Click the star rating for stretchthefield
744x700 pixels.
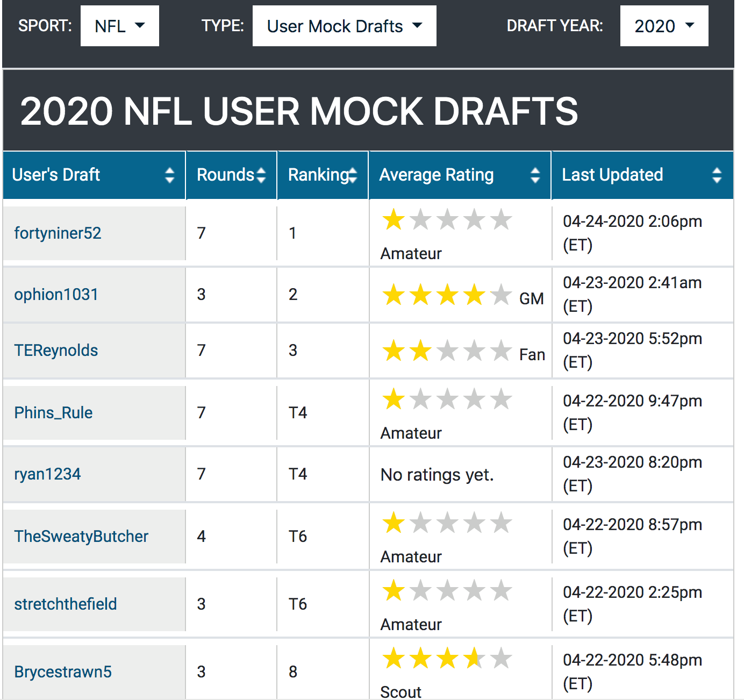pyautogui.click(x=447, y=591)
